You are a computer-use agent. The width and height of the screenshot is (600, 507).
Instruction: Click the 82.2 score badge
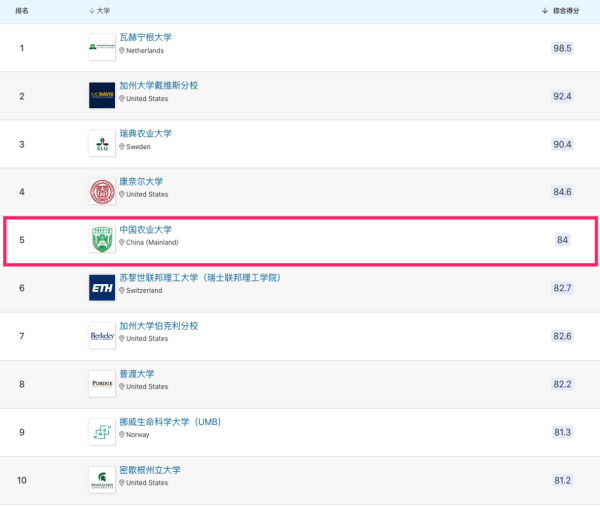pyautogui.click(x=562, y=384)
